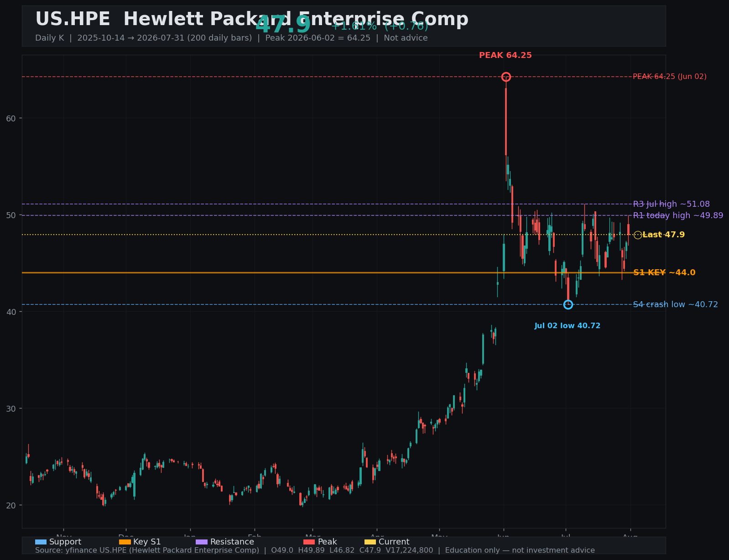
Task: Click the "S1 KEY ~44.0" support label
Action: click(x=664, y=273)
